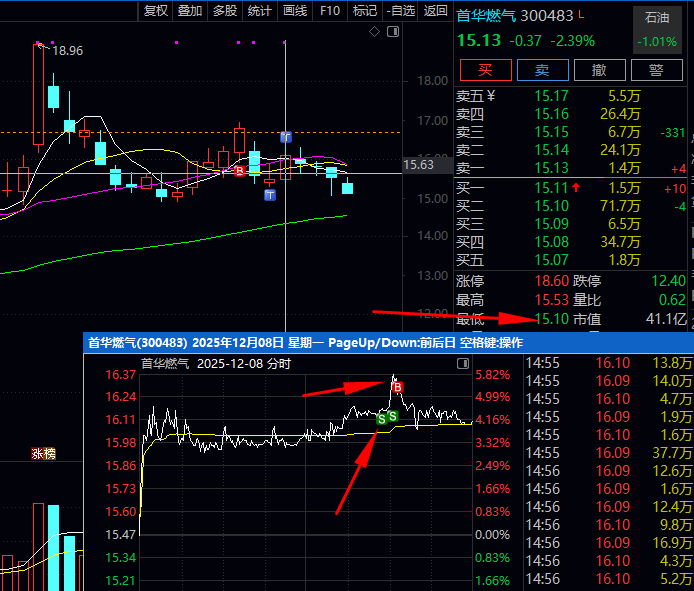694x591 pixels.
Task: Select 卖一 price 15.13
Action: tap(551, 168)
